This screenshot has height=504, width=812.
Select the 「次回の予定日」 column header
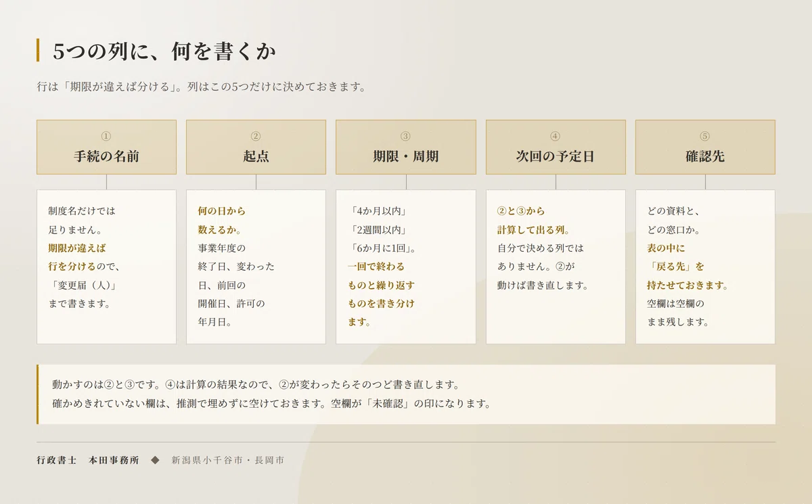point(556,147)
